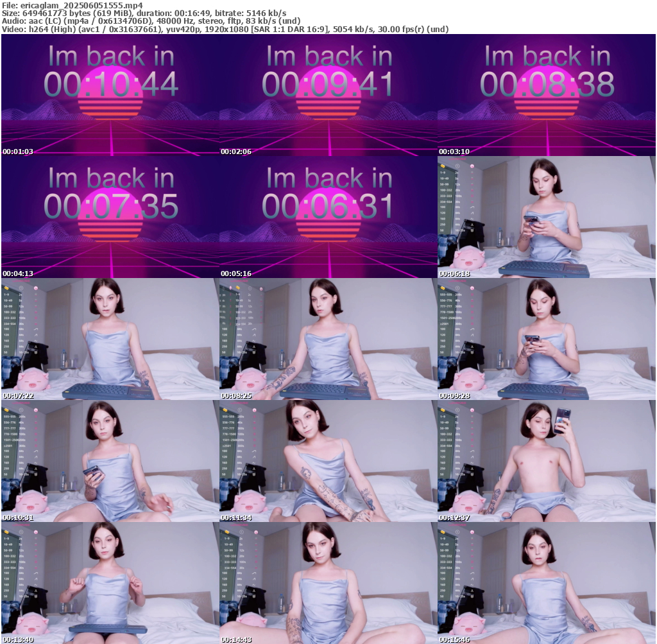Click the 00:03:10 timestamp label
This screenshot has width=657, height=644.
[x=453, y=152]
